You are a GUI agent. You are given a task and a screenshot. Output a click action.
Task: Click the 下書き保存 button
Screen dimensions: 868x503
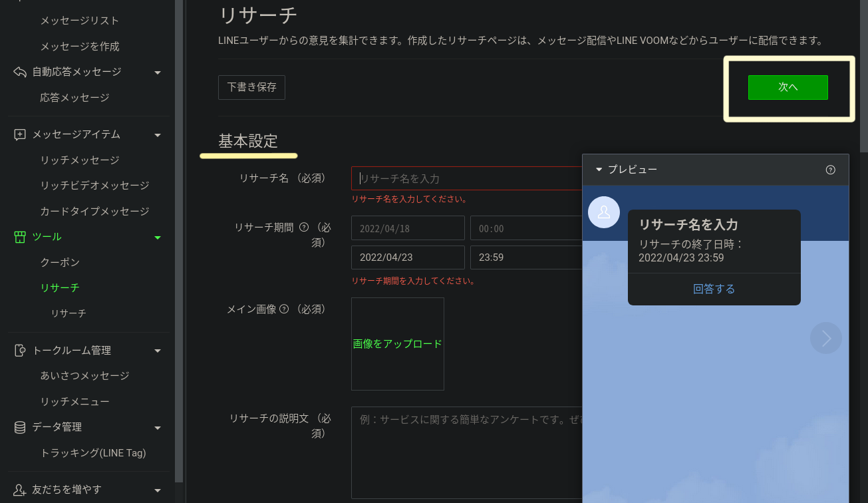pos(251,87)
